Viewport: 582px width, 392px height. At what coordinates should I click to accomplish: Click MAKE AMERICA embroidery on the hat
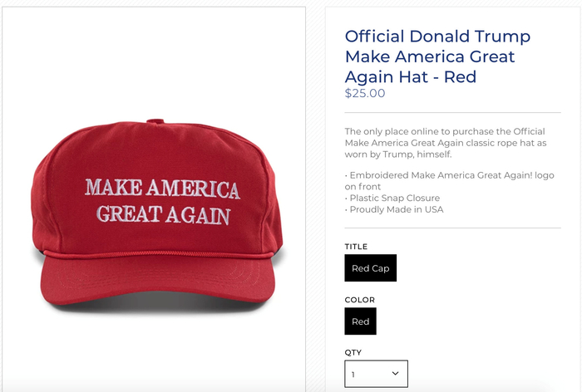[163, 189]
